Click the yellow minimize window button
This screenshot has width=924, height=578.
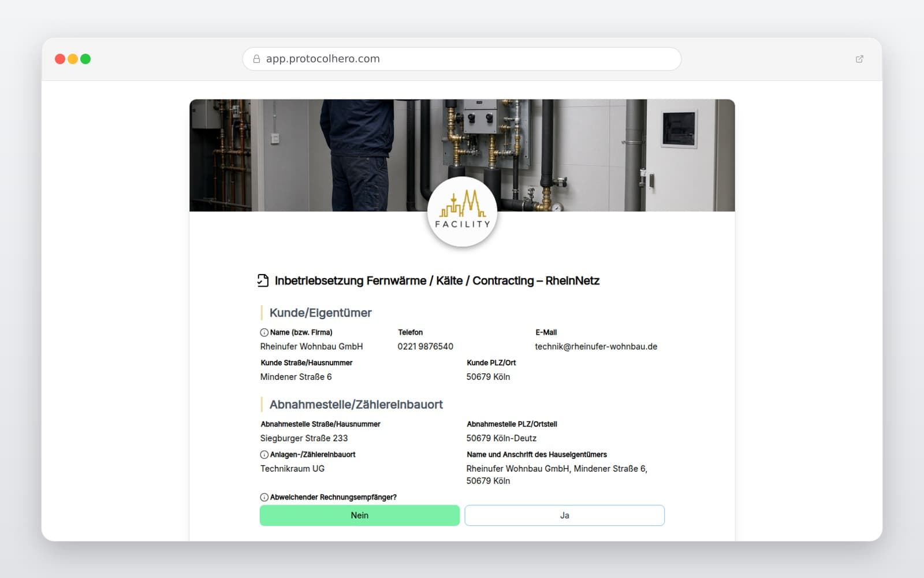coord(73,59)
